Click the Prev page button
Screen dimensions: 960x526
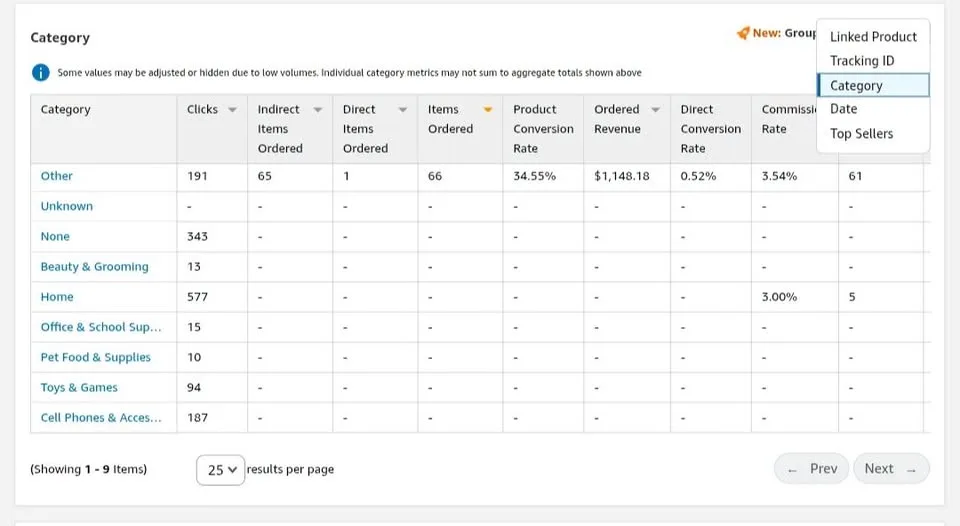pos(811,469)
